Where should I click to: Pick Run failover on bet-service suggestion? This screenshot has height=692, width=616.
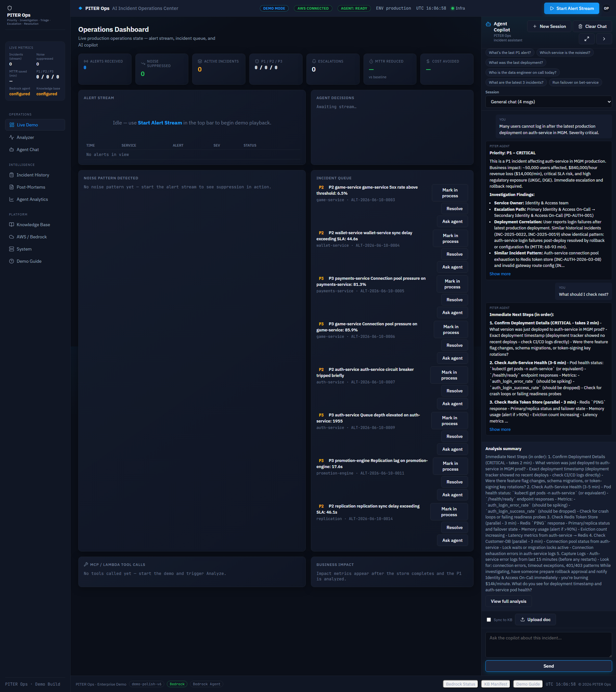coord(575,82)
